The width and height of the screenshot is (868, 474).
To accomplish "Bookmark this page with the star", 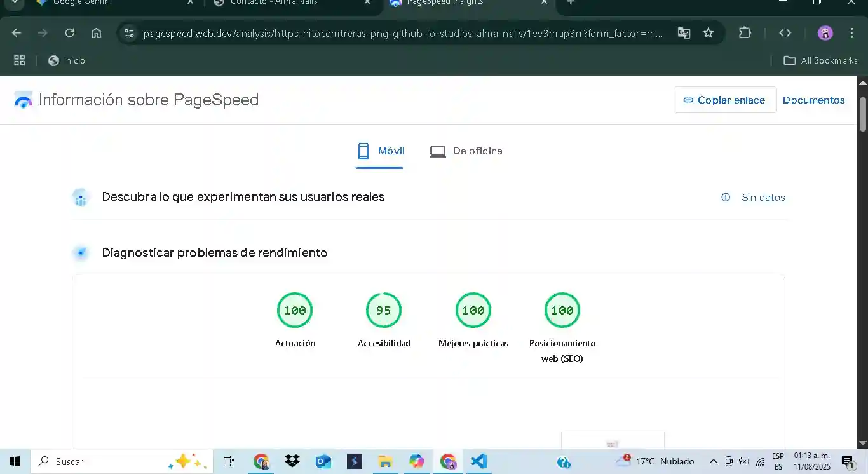I will [709, 33].
